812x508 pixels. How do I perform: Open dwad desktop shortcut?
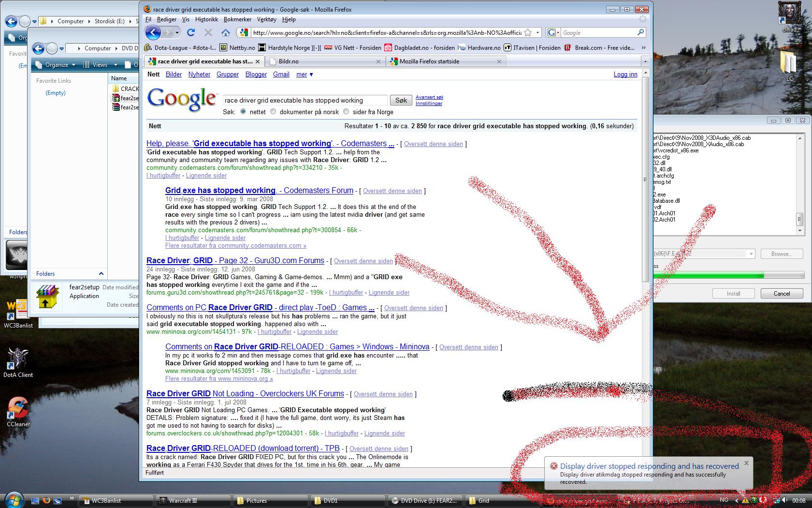[x=789, y=17]
